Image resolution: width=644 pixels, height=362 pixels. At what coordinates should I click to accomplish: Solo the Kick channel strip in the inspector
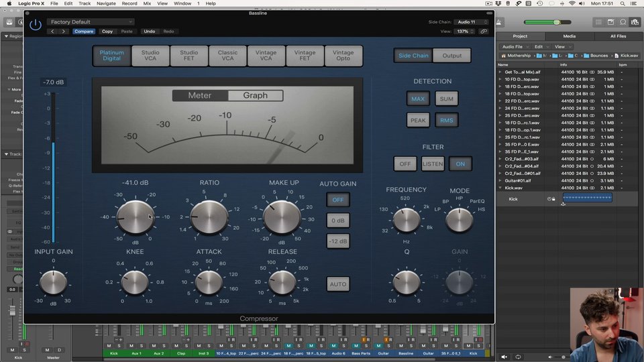coord(24,350)
